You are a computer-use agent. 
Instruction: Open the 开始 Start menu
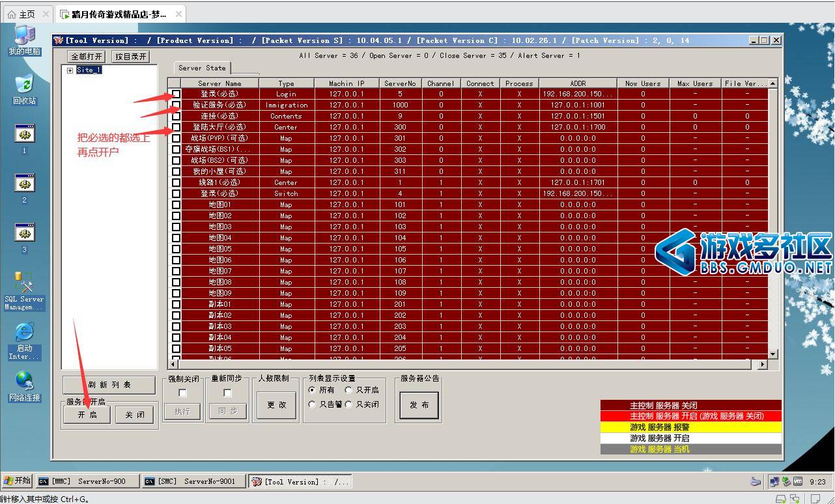(18, 481)
